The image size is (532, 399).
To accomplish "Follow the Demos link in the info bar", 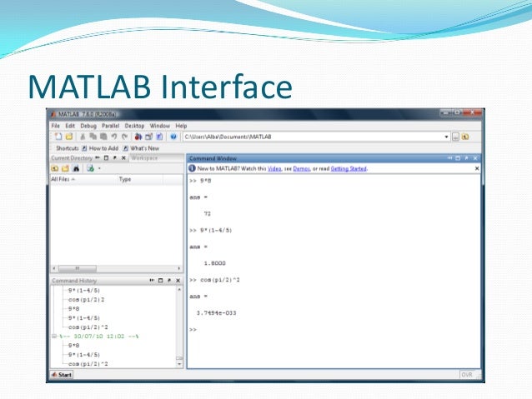I will pyautogui.click(x=301, y=168).
